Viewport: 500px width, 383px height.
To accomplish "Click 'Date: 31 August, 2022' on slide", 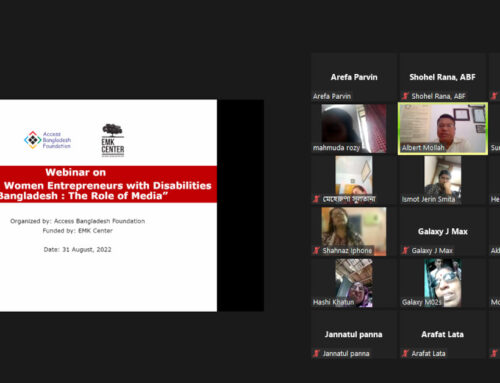I will pyautogui.click(x=77, y=250).
